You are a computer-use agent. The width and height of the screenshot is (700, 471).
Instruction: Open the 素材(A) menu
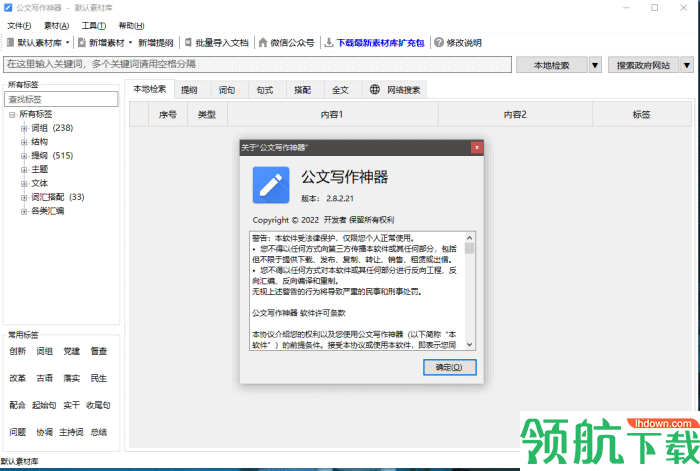coord(56,26)
